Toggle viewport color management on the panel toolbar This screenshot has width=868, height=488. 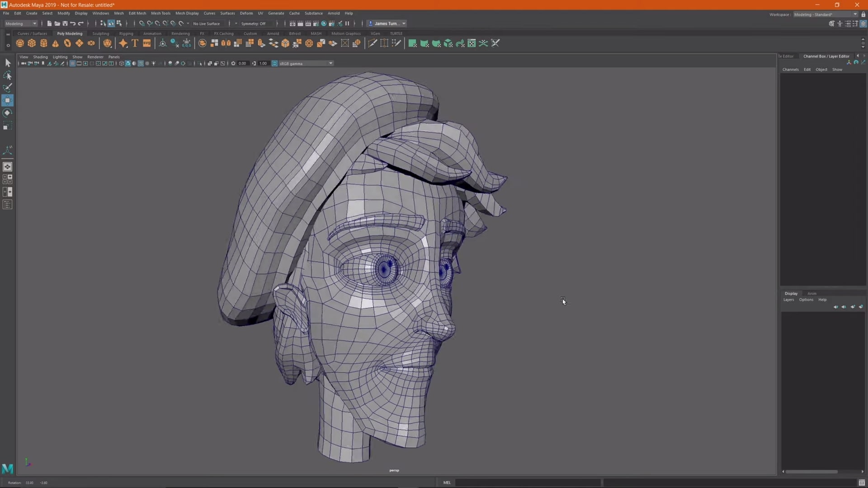pyautogui.click(x=274, y=63)
